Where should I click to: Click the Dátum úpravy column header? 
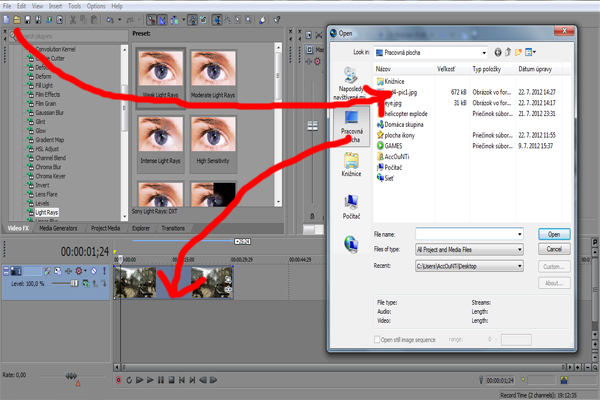(539, 69)
